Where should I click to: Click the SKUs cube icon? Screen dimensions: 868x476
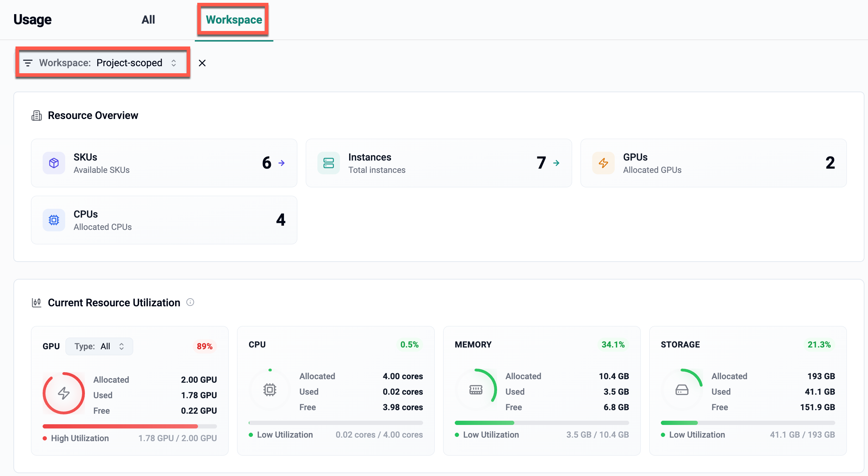coord(54,163)
